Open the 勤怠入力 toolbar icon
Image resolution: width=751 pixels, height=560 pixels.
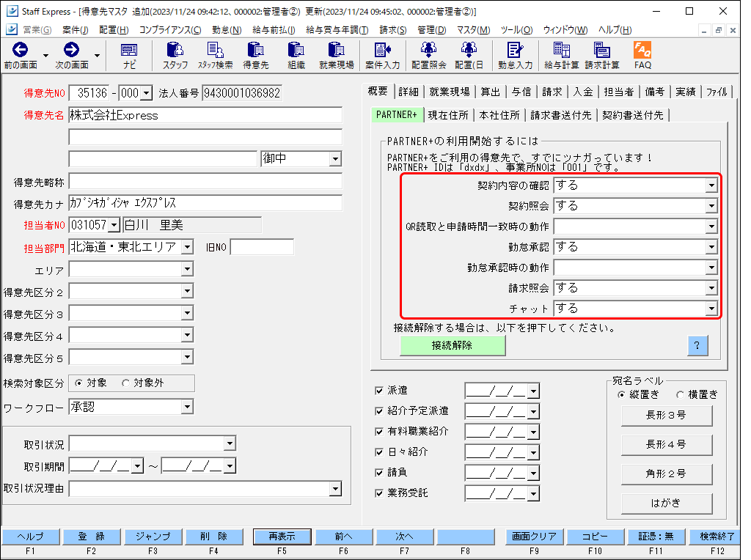tap(516, 50)
